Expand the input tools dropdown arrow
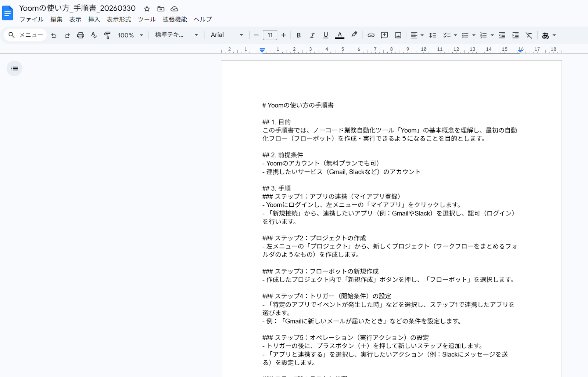This screenshot has height=377, width=588. pos(554,35)
